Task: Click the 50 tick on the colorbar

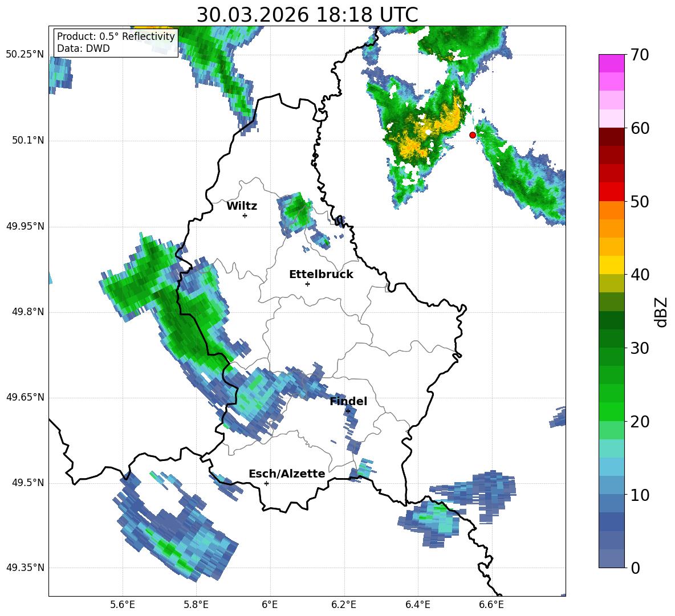Action: pos(640,202)
